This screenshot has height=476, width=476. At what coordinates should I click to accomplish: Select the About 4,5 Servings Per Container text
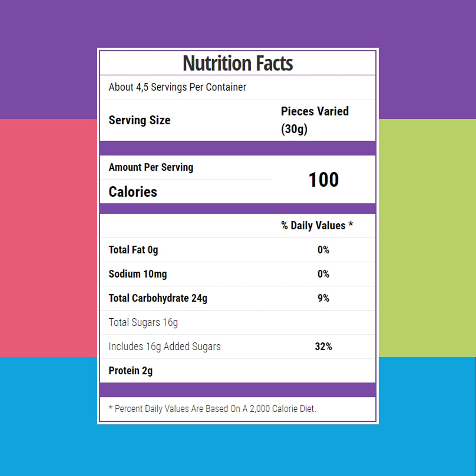pyautogui.click(x=177, y=87)
